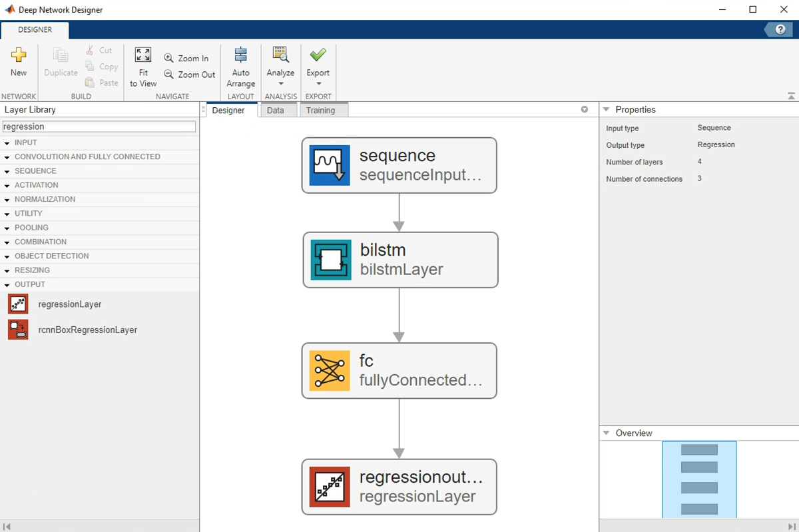Image resolution: width=799 pixels, height=532 pixels.
Task: Click the Auto Arrange layout icon
Action: (x=240, y=56)
